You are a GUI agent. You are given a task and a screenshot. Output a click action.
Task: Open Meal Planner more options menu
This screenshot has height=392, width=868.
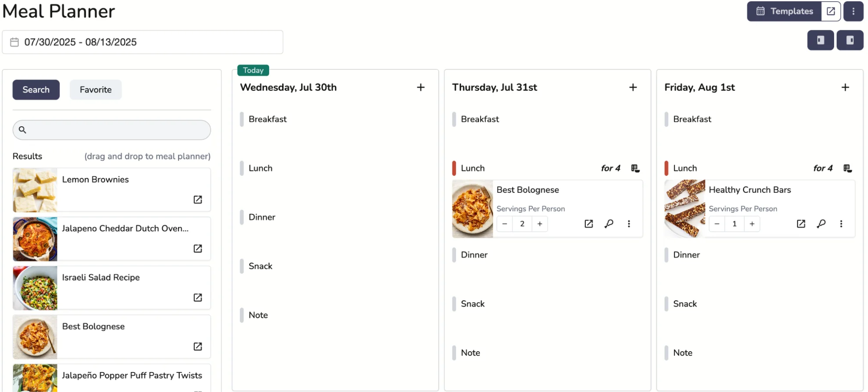(x=853, y=11)
